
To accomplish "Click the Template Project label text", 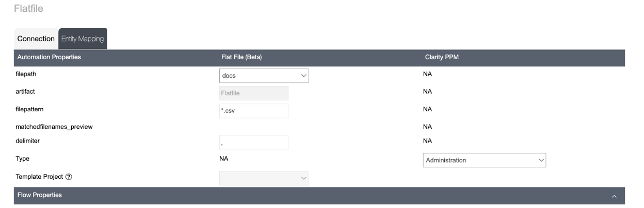I will [39, 177].
